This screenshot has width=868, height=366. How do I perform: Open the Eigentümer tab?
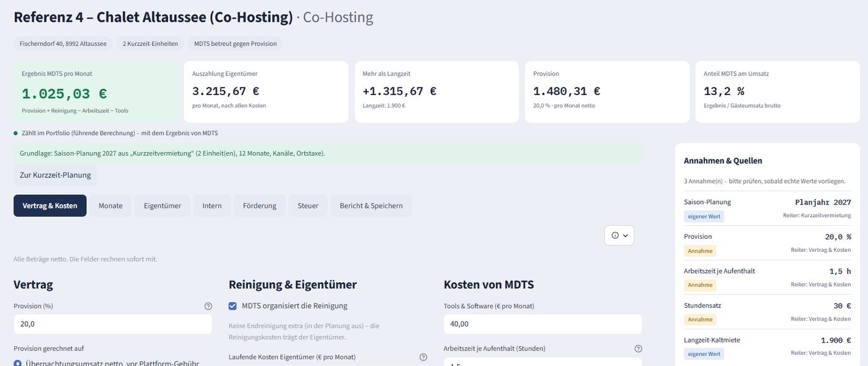point(162,205)
